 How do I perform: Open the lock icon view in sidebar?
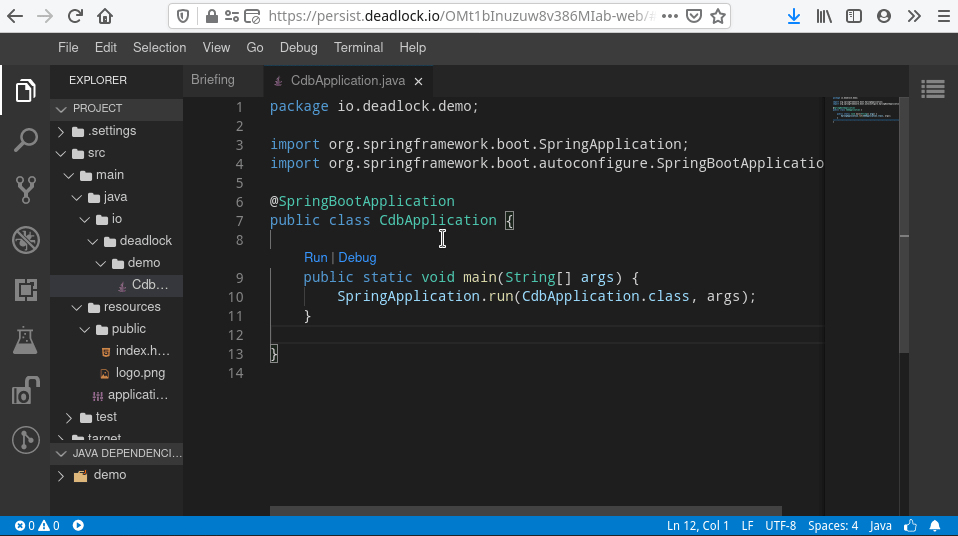(x=25, y=391)
